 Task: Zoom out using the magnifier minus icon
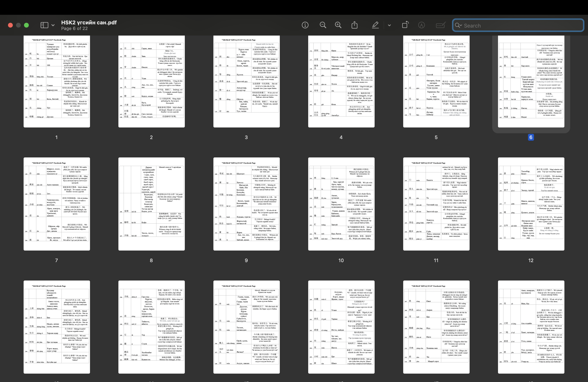[x=323, y=25]
